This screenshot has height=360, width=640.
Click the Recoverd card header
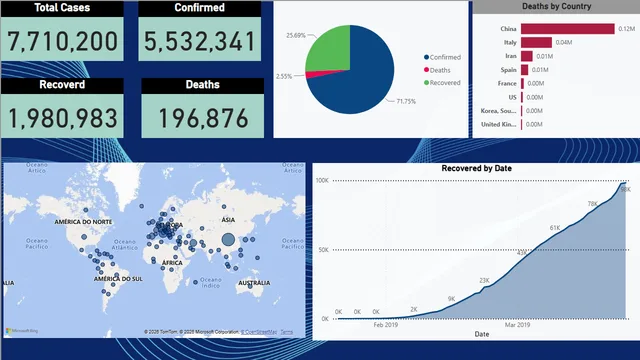click(x=62, y=85)
